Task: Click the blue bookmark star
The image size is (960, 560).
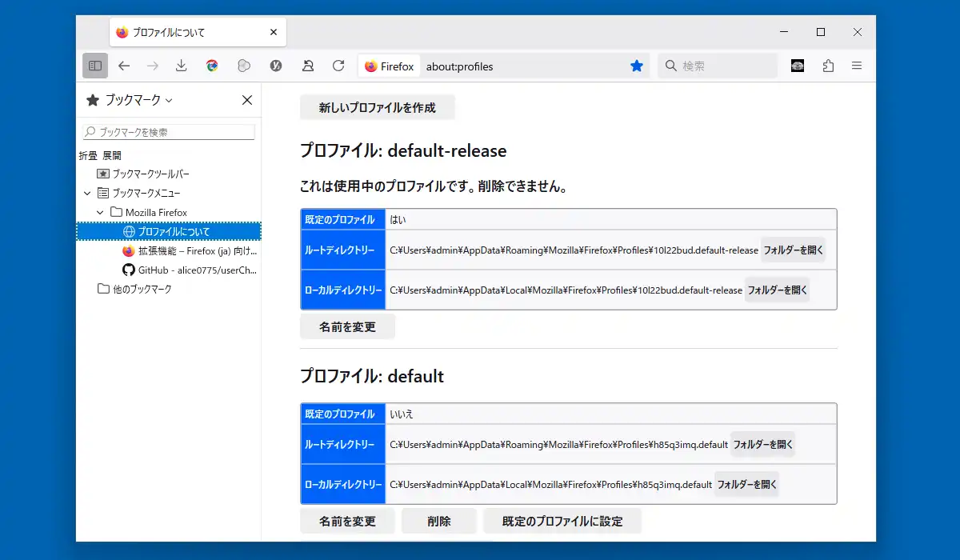Action: [x=637, y=66]
